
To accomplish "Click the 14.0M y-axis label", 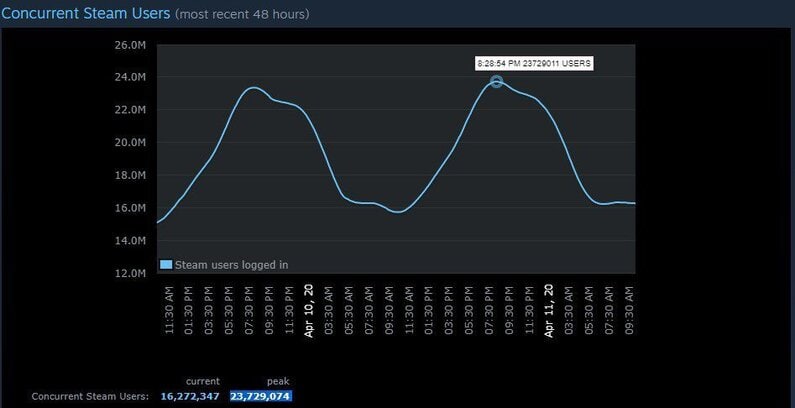I will click(x=131, y=240).
